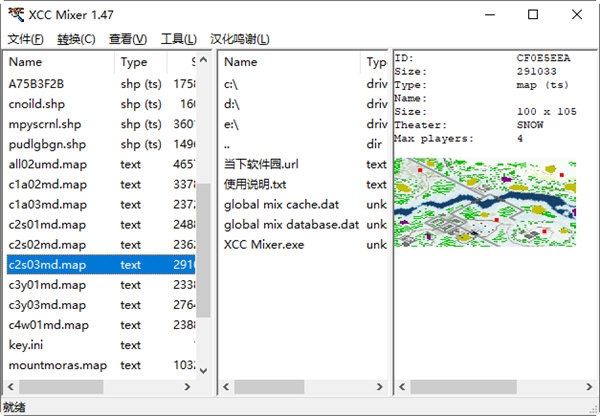Click the left pane vertical scrollbar thumb
The image size is (600, 416).
click(204, 250)
